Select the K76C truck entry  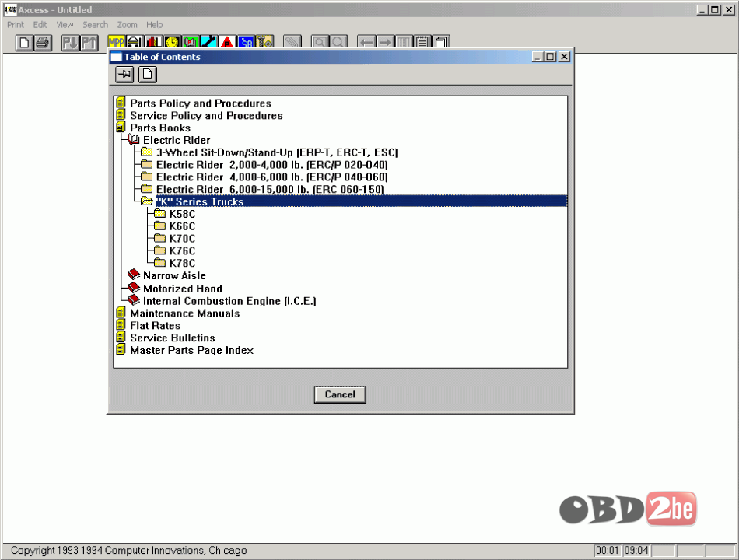point(182,250)
